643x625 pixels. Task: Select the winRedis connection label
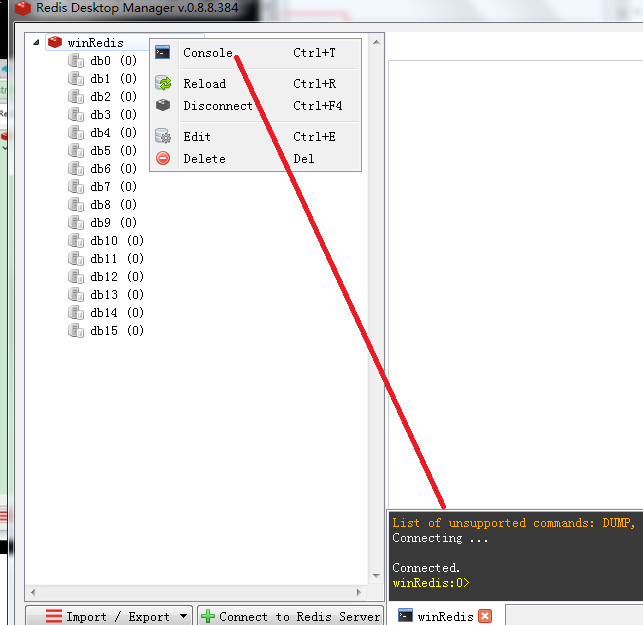click(96, 43)
